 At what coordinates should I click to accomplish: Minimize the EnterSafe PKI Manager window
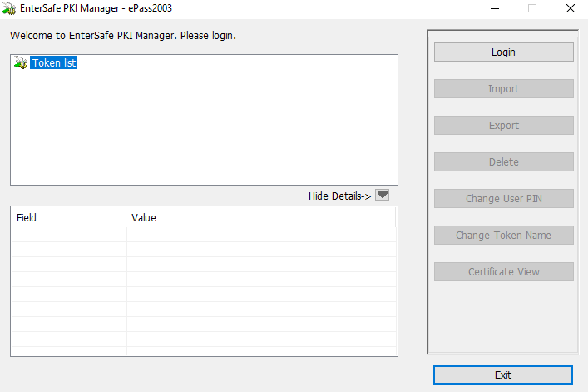click(x=495, y=8)
